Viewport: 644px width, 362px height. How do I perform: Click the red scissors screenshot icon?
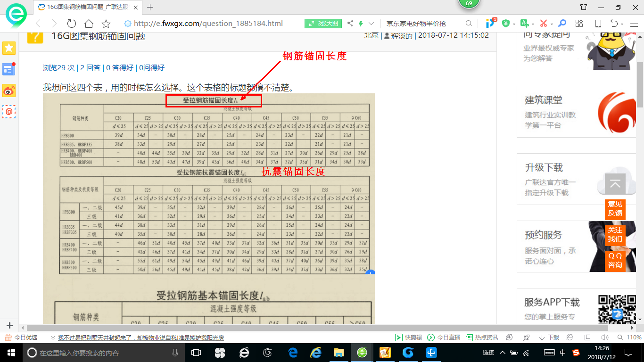(x=543, y=23)
